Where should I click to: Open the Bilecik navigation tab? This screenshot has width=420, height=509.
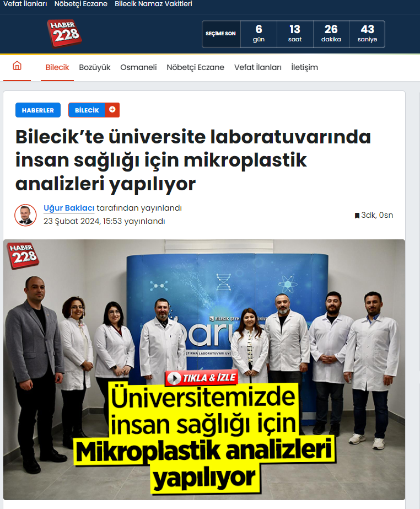57,67
